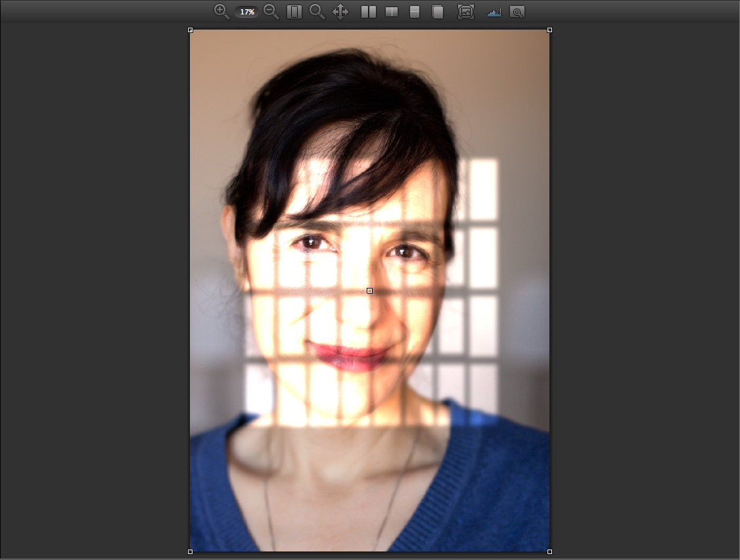Click the center control point on the image
Viewport: 740px width, 560px height.
(x=369, y=291)
